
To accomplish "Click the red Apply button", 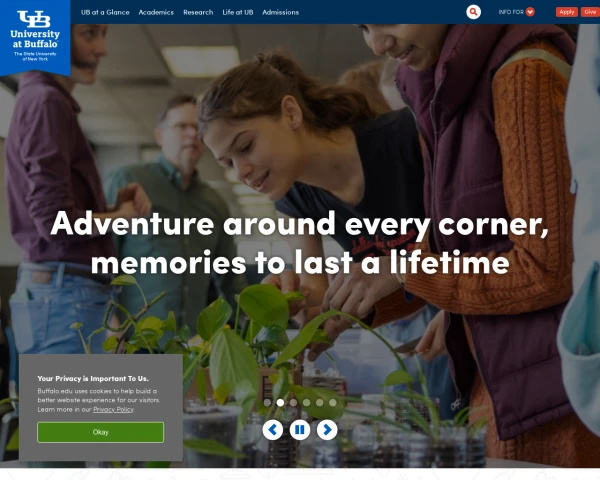I will tap(567, 12).
